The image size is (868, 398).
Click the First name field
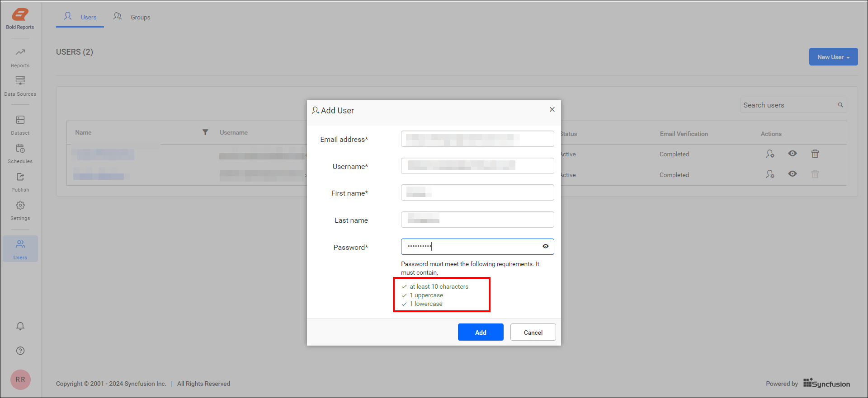point(477,192)
